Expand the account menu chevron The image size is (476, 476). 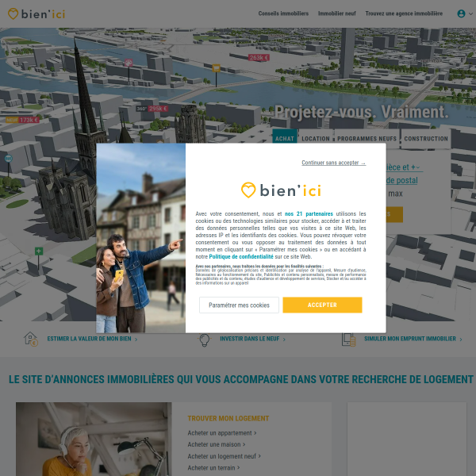(470, 14)
